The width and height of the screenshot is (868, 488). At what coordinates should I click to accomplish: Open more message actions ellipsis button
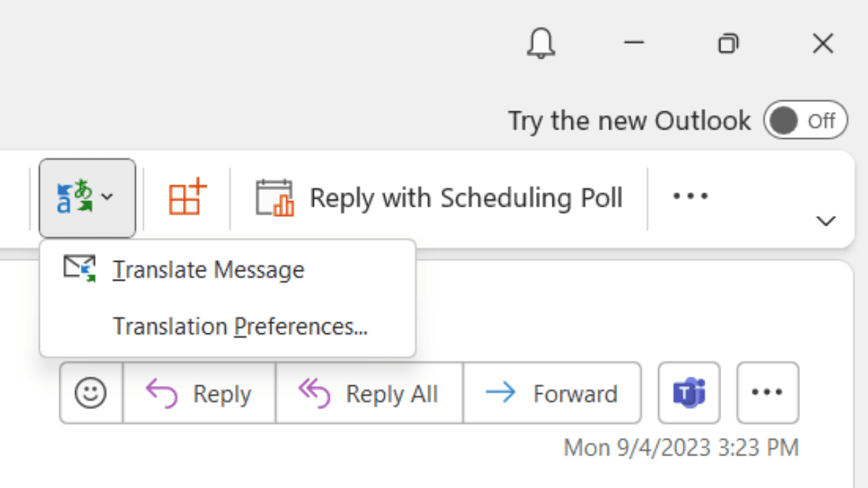tap(767, 393)
